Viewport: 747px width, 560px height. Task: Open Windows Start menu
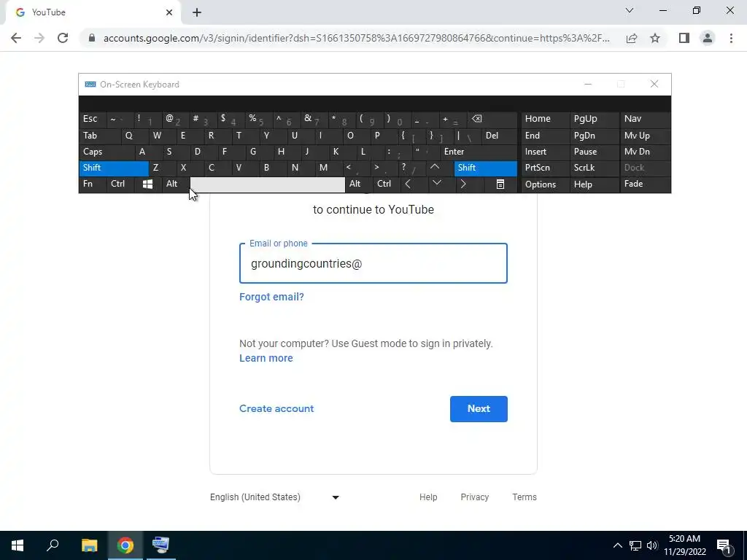click(18, 545)
